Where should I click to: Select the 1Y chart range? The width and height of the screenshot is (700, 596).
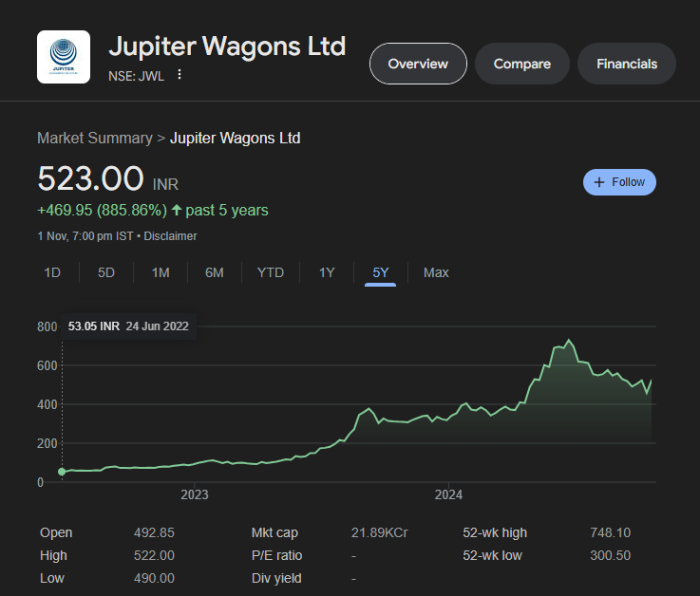pos(327,272)
